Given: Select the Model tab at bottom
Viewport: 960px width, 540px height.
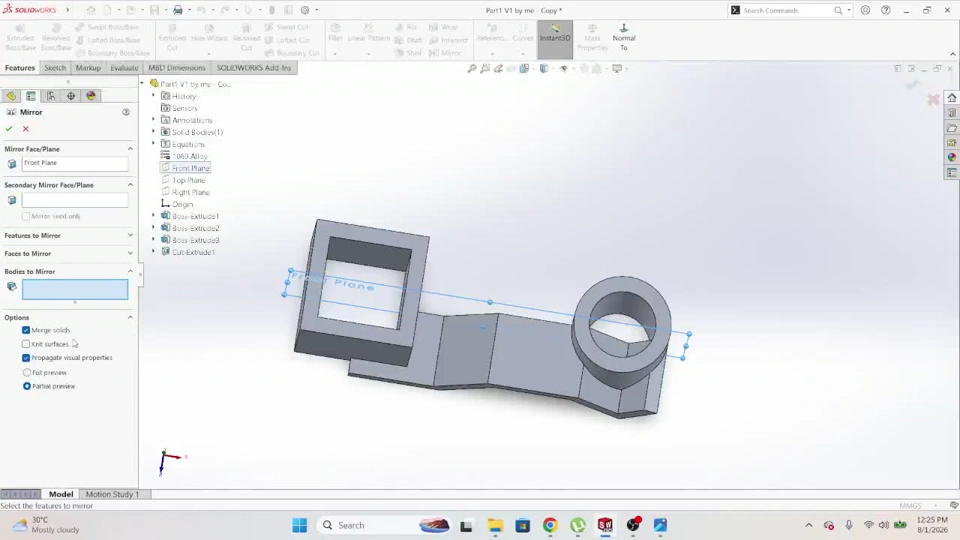Looking at the screenshot, I should [61, 494].
